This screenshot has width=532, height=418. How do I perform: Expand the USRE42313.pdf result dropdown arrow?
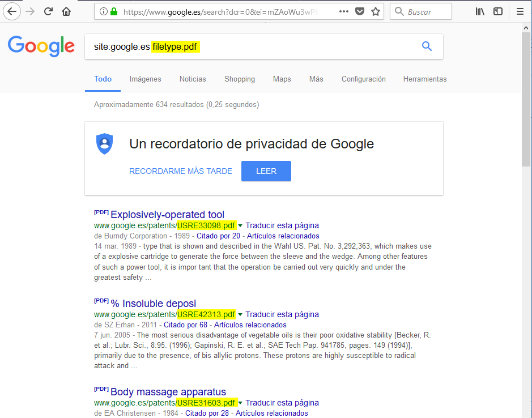(x=240, y=314)
